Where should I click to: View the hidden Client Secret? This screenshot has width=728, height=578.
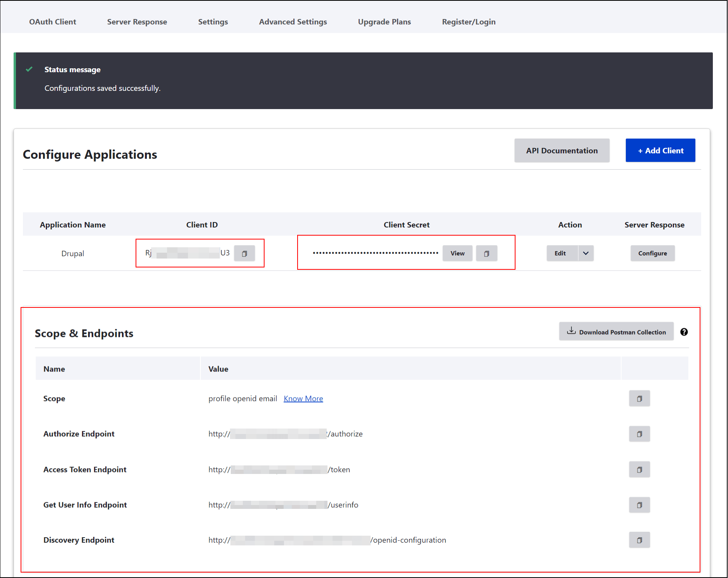click(457, 253)
